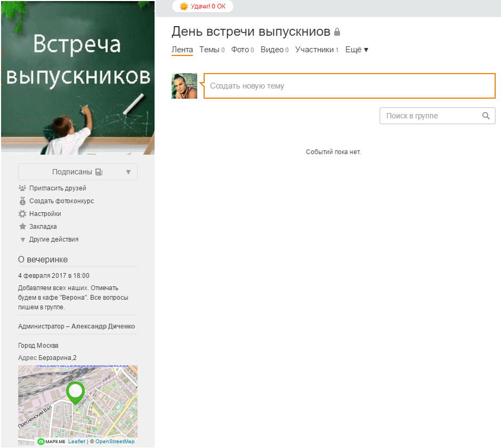Click the green location pin on map

[76, 392]
